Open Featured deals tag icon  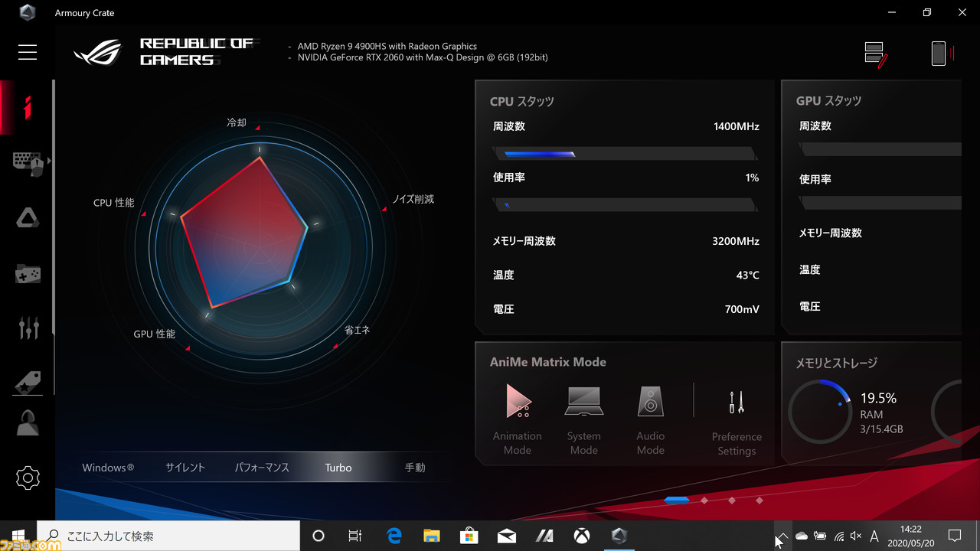click(x=28, y=382)
